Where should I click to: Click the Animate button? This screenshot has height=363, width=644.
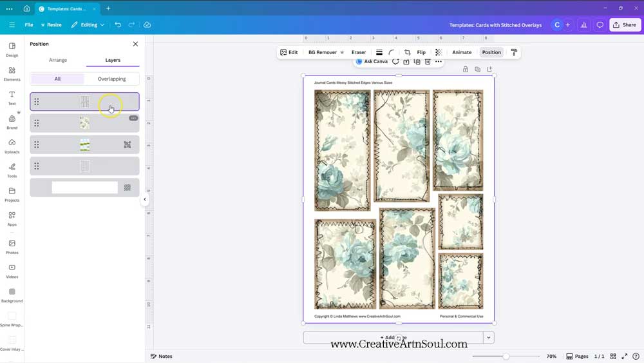(462, 52)
